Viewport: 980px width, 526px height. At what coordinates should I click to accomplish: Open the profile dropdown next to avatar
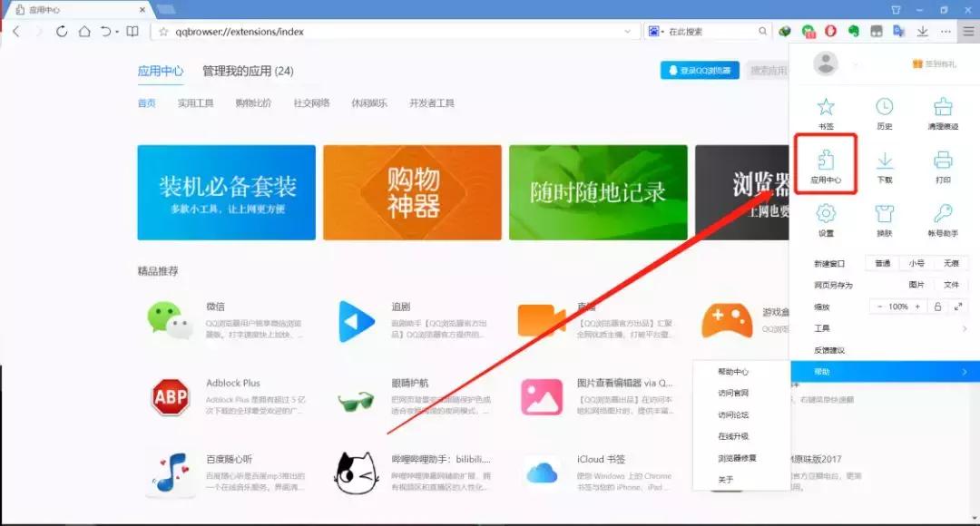[856, 64]
